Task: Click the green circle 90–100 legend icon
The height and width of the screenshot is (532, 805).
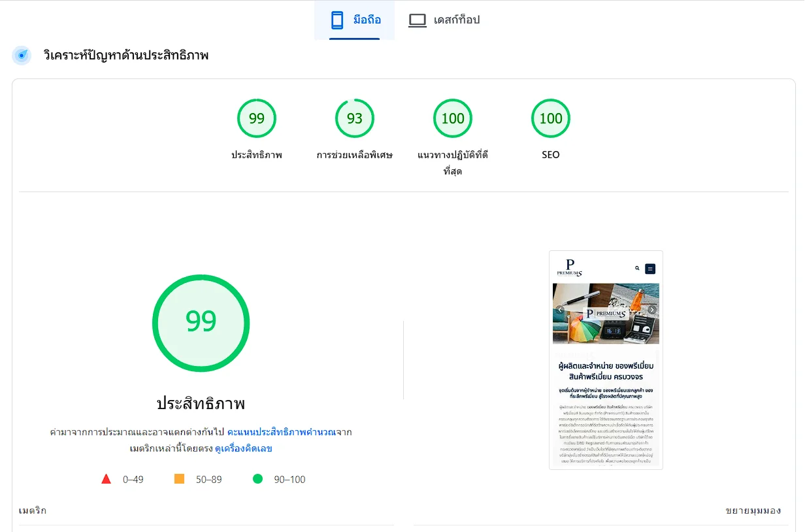Action: [x=257, y=479]
